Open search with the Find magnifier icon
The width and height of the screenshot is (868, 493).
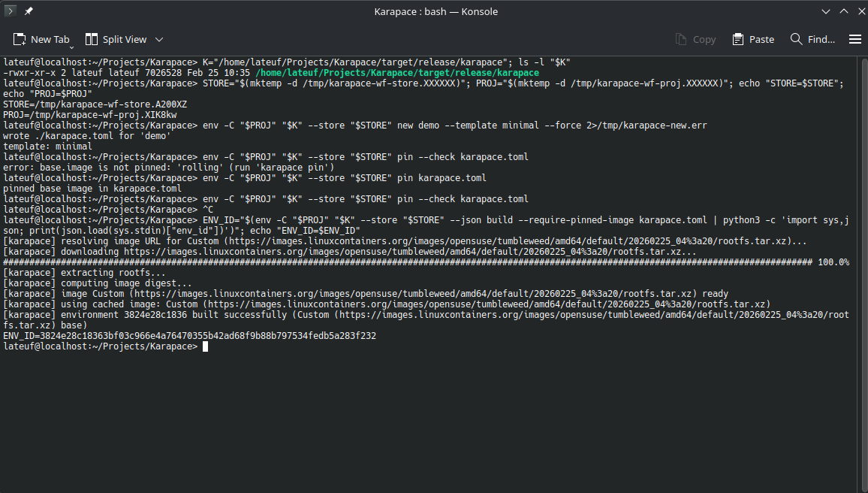click(x=812, y=39)
